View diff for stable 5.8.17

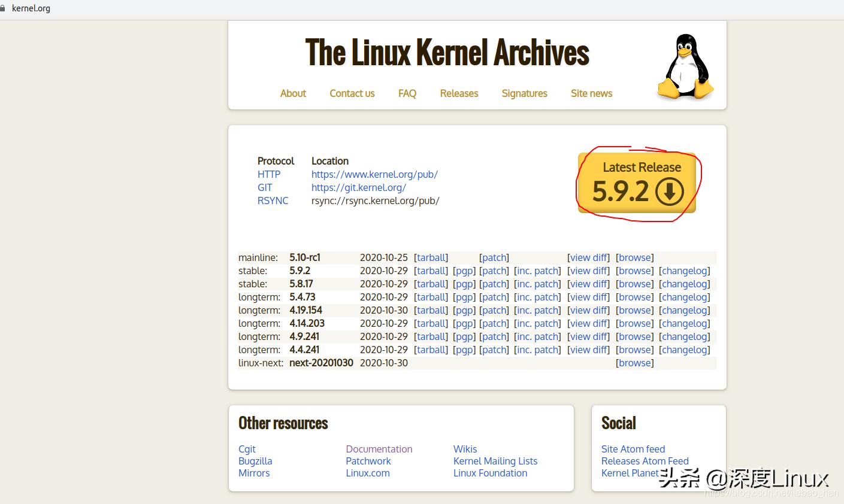588,284
